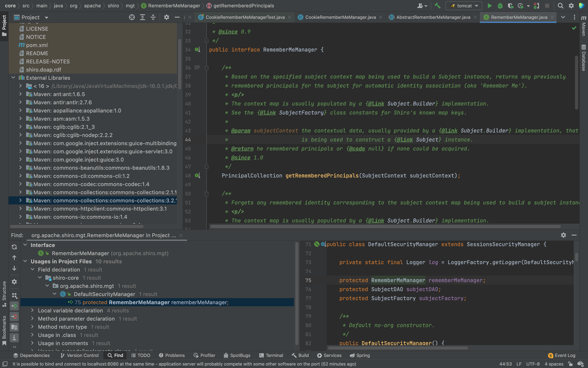The width and height of the screenshot is (588, 368).
Task: Click the Run green play button
Action: click(490, 6)
